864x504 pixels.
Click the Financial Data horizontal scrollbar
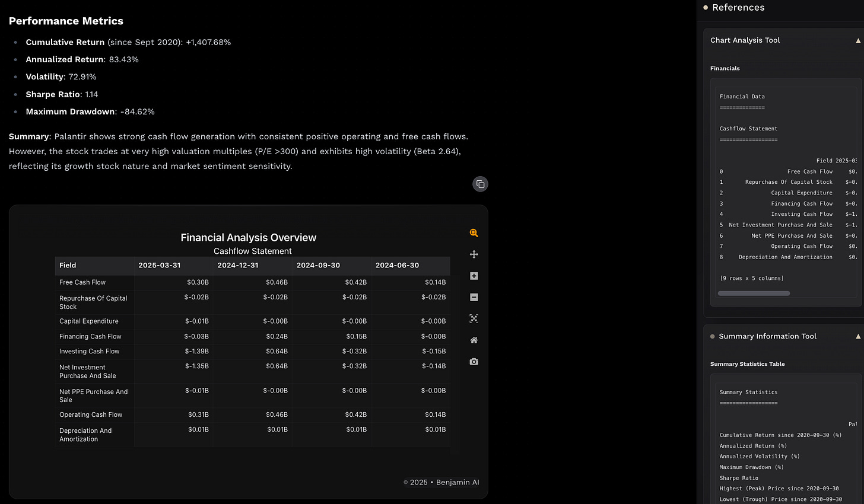(x=754, y=293)
